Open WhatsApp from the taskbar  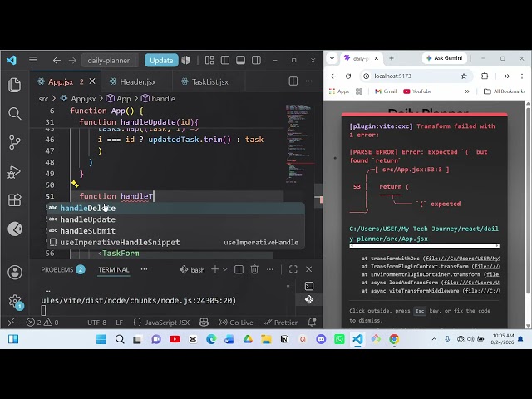pyautogui.click(x=339, y=339)
